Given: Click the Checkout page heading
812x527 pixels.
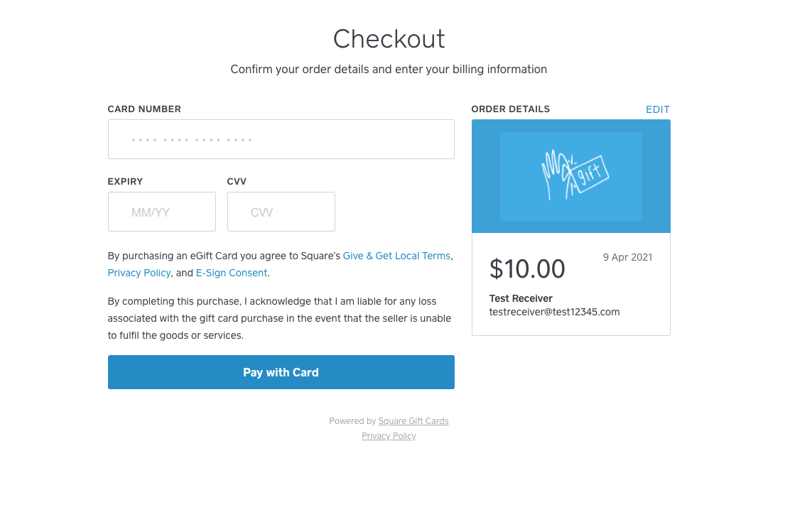Looking at the screenshot, I should click(389, 39).
